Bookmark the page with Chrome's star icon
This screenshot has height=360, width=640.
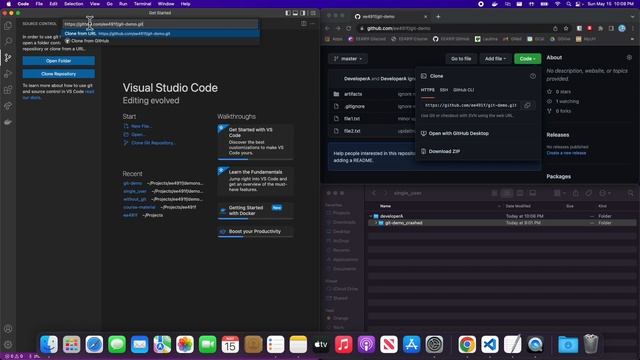pyautogui.click(x=566, y=28)
